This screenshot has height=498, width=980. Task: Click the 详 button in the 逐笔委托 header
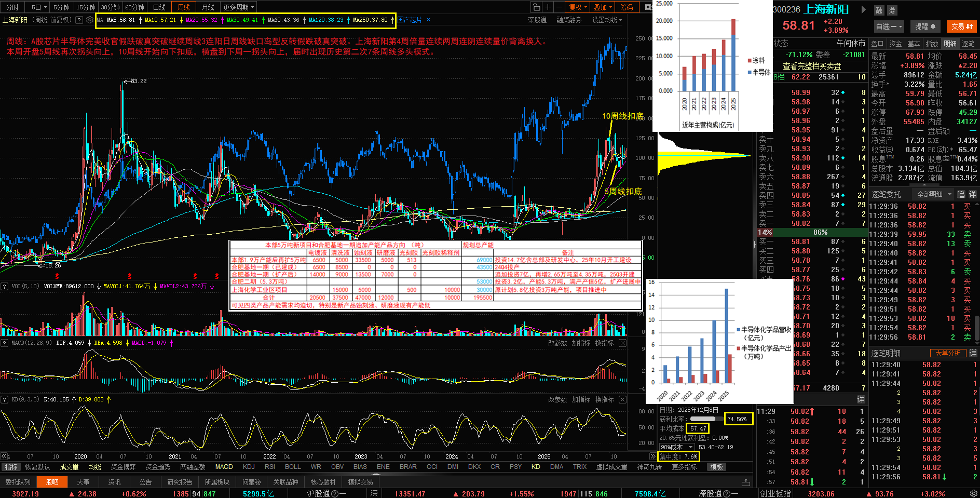(972, 194)
